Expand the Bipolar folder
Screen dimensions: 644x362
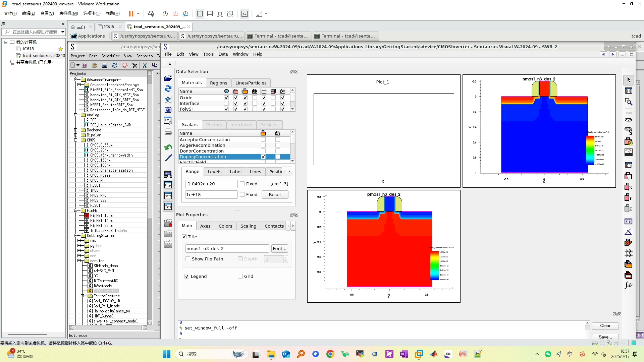coord(76,135)
